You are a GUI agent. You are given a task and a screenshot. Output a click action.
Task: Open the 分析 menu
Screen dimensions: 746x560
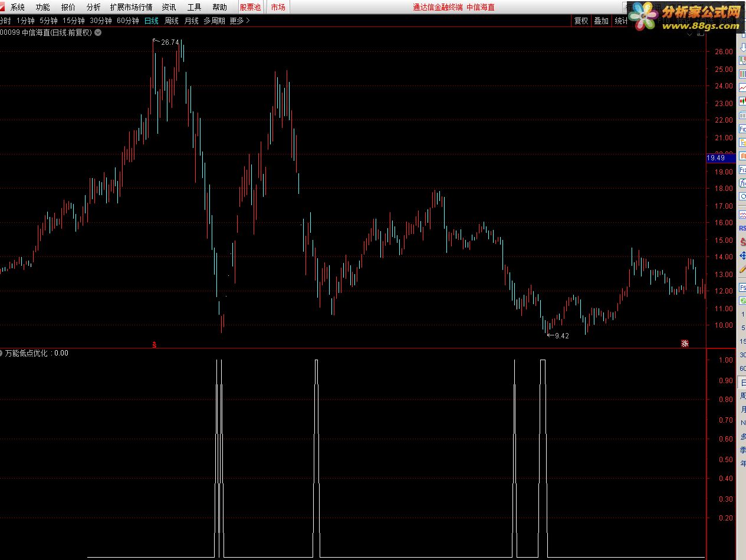pos(93,7)
